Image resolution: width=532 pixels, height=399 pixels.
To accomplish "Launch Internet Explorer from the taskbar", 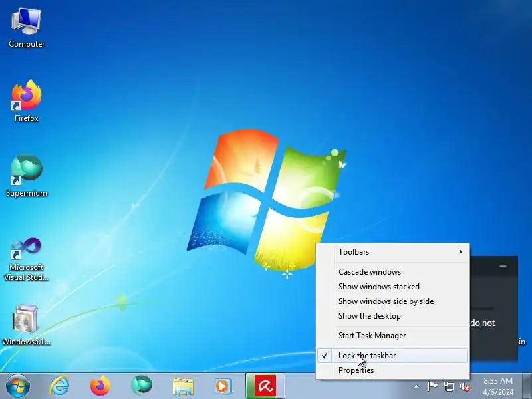I will (59, 386).
